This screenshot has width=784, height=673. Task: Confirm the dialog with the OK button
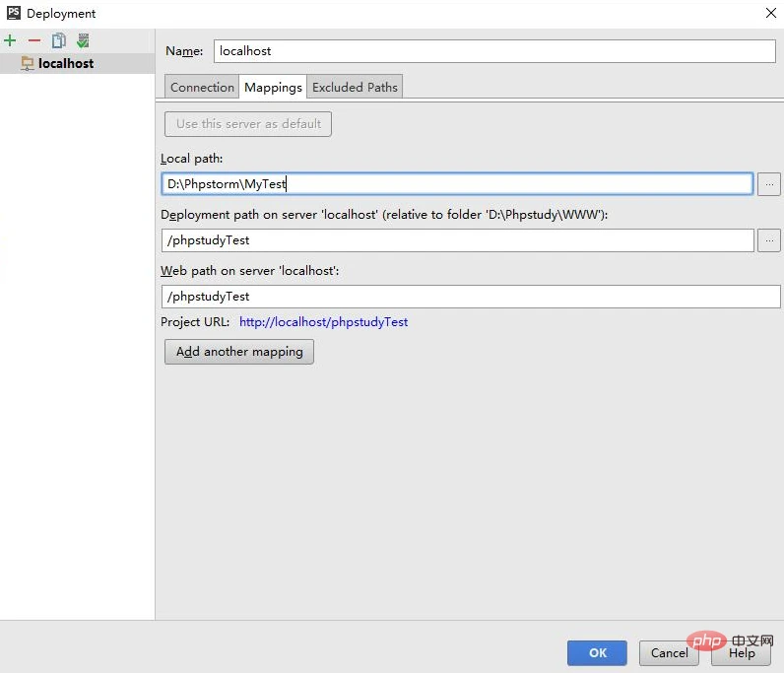point(597,652)
